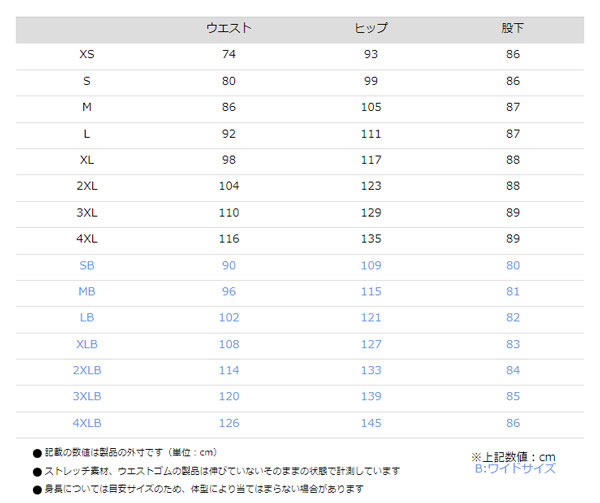
Task: Select the M size row label
Action: (x=87, y=107)
